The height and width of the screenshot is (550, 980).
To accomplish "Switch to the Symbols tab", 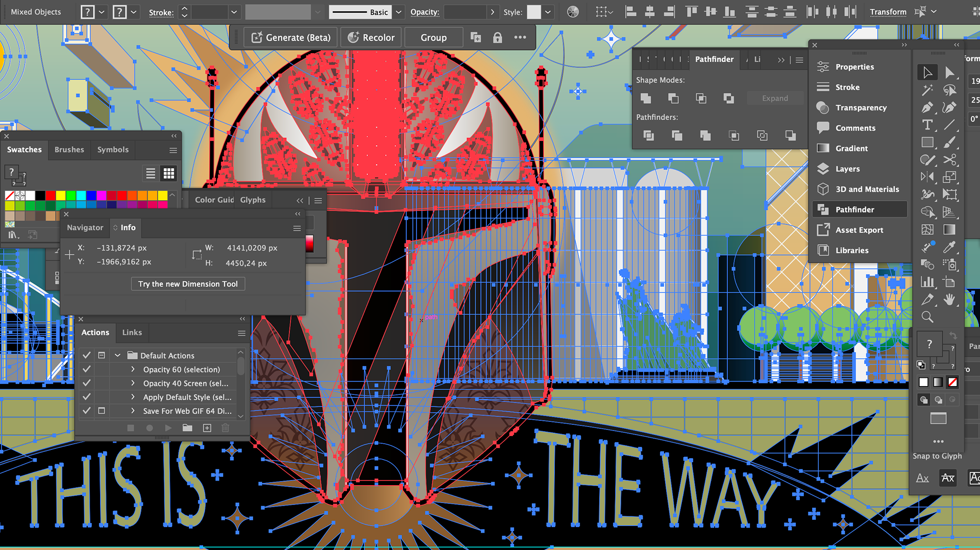I will [x=113, y=150].
